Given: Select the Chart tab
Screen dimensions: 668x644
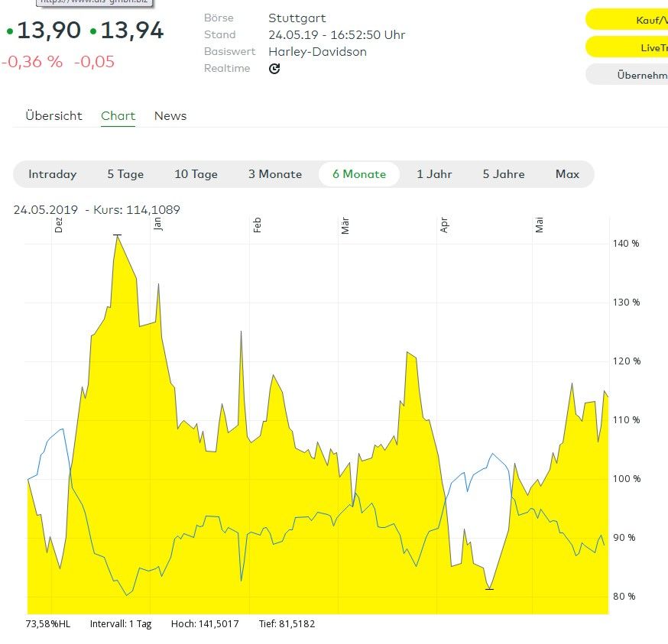Looking at the screenshot, I should pyautogui.click(x=118, y=116).
